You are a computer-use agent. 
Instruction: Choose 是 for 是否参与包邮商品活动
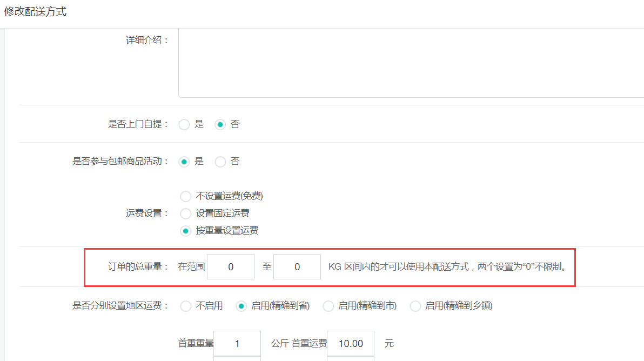184,162
